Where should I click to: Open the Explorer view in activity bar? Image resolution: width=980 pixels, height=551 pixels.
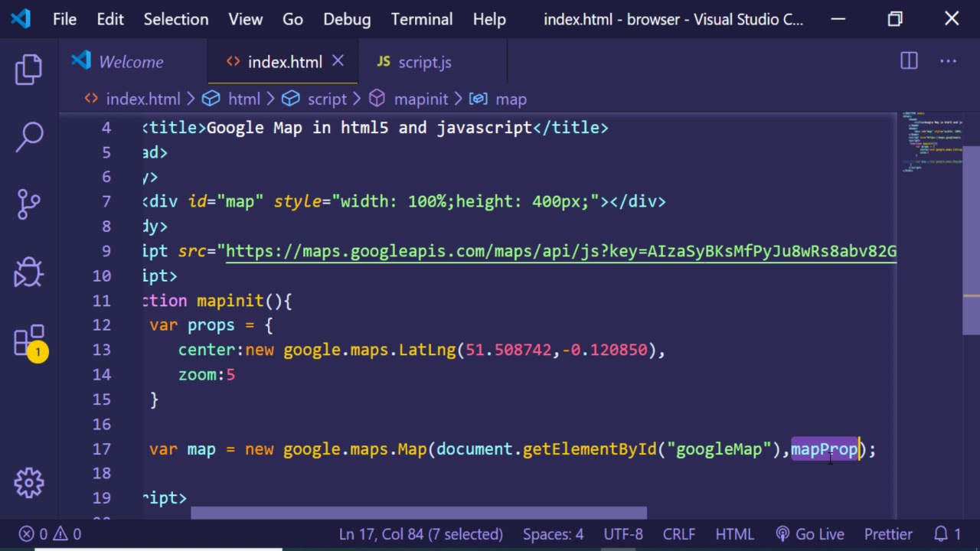(x=29, y=70)
